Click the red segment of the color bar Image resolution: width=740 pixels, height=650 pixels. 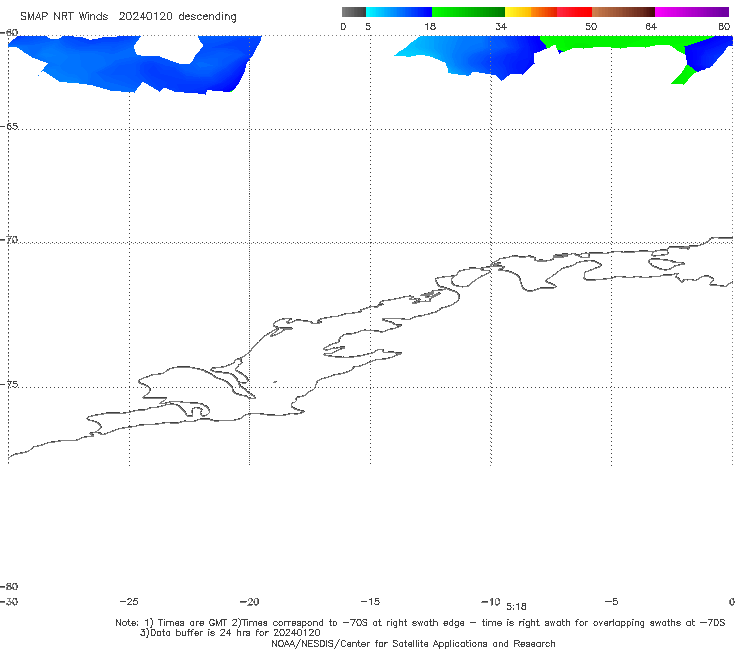tap(574, 12)
